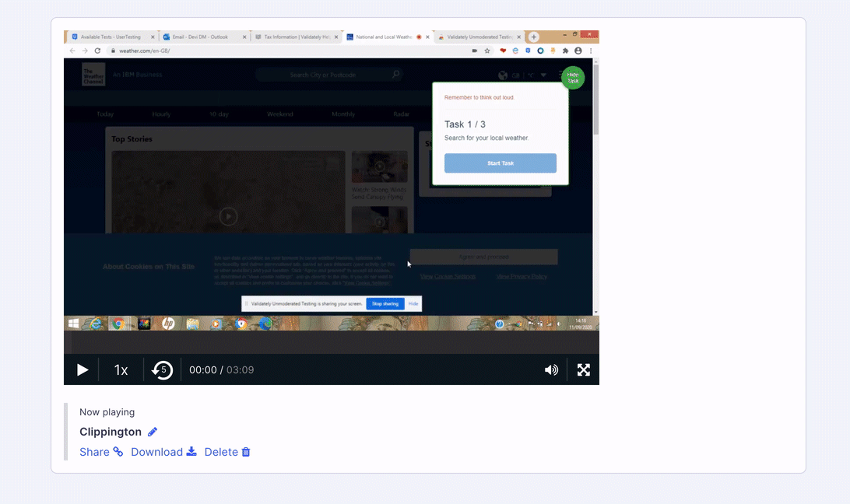Click the green Hide Task circle in the recording
This screenshot has width=850, height=504.
click(573, 78)
